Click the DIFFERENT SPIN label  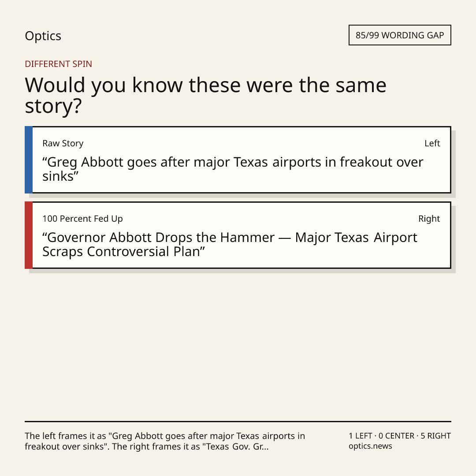pyautogui.click(x=58, y=64)
